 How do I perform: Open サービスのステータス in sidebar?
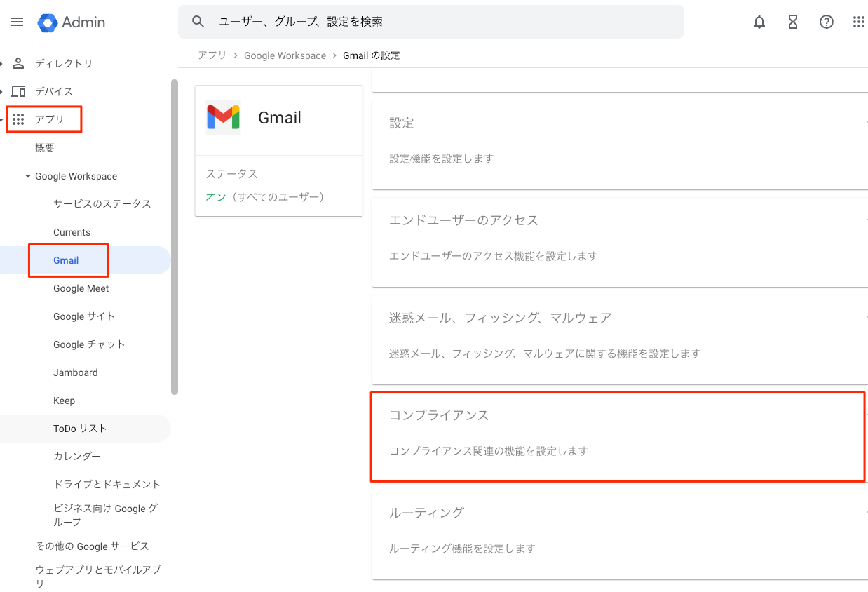[102, 204]
